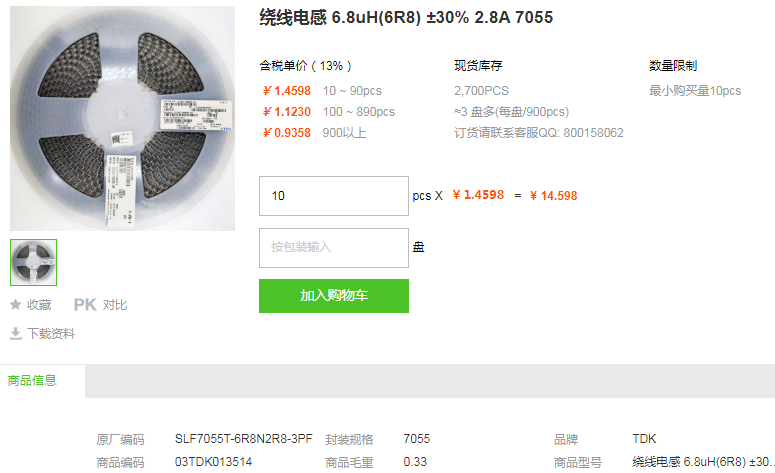Click the quantity input showing 10
The height and width of the screenshot is (473, 775).
[x=334, y=196]
